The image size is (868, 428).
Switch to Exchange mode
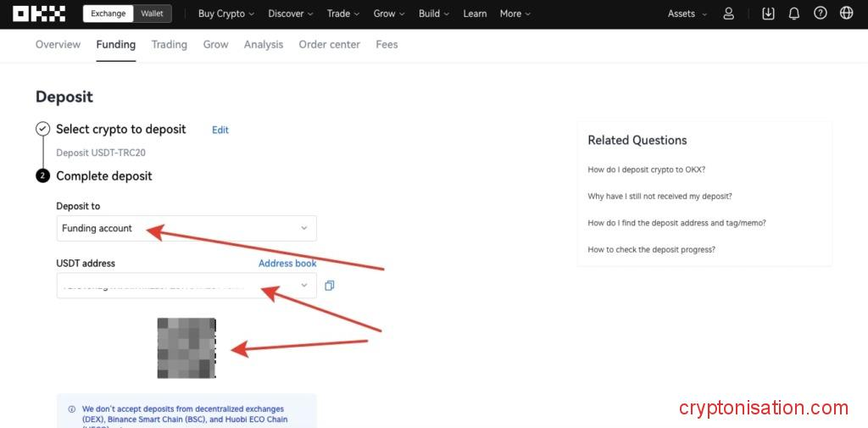coord(108,14)
